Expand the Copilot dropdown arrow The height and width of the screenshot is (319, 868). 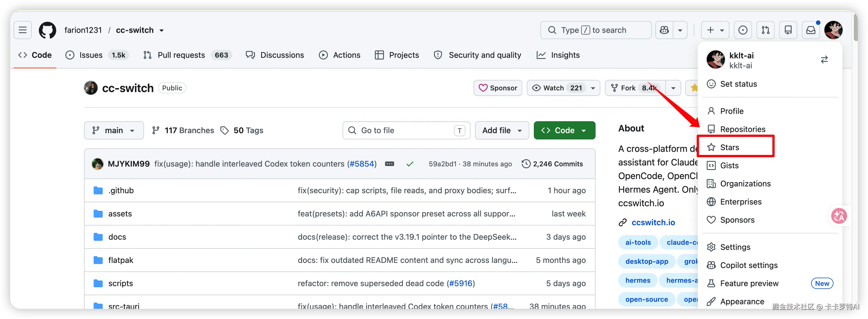click(680, 30)
